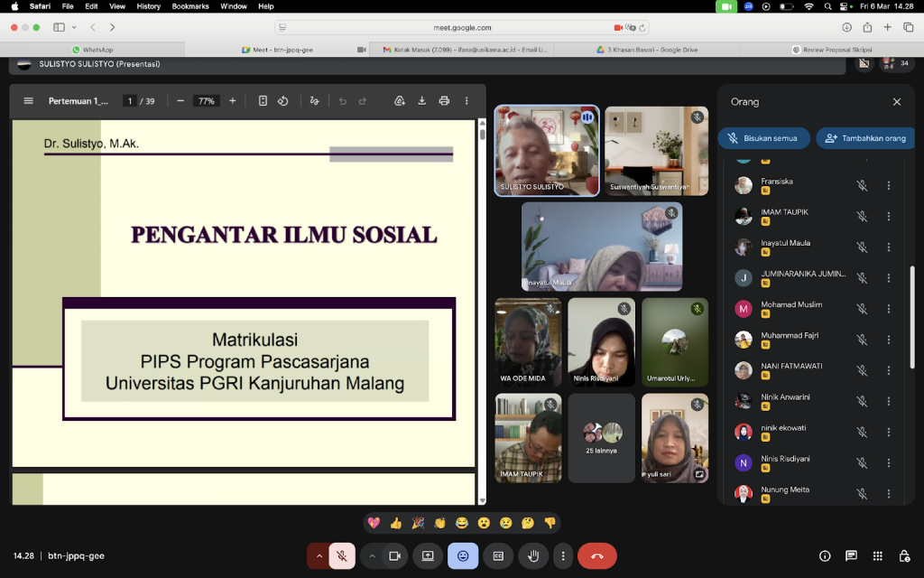Click the Tambahkan orang button
Screen dimensions: 924x578
point(865,138)
